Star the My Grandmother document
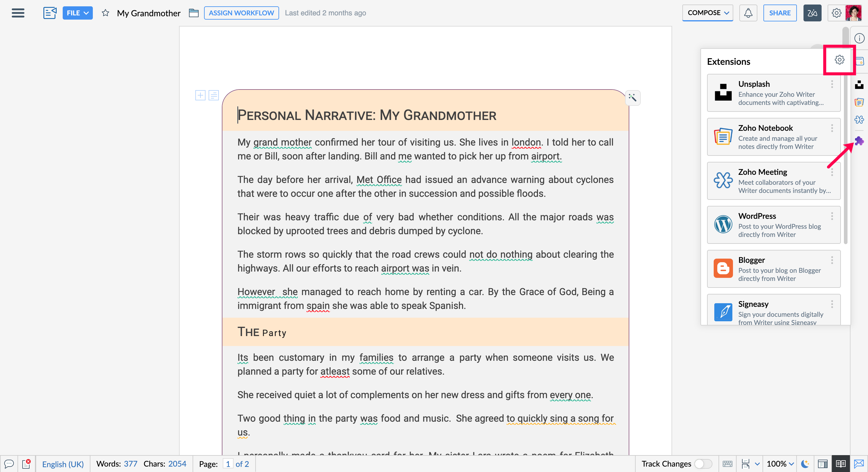The width and height of the screenshot is (868, 472). click(x=105, y=13)
